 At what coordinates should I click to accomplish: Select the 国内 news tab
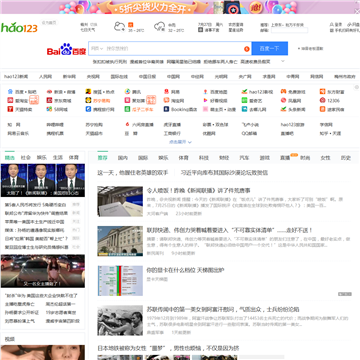[123, 158]
